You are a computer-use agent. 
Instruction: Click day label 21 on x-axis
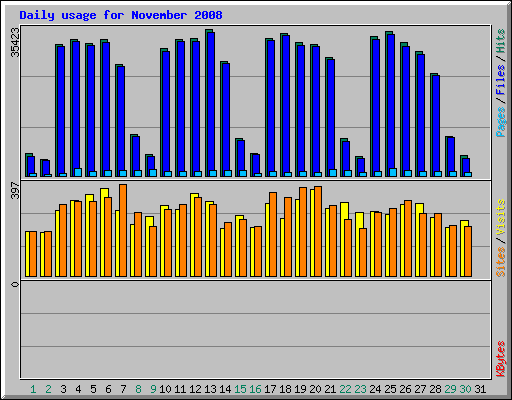(x=330, y=389)
